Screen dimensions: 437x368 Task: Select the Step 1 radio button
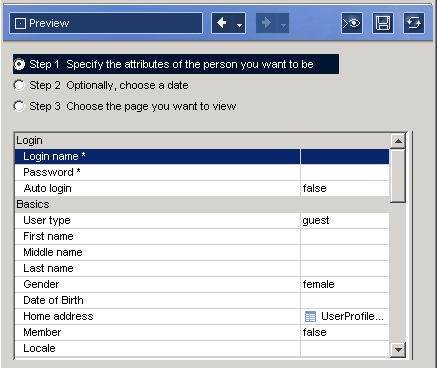(x=19, y=64)
